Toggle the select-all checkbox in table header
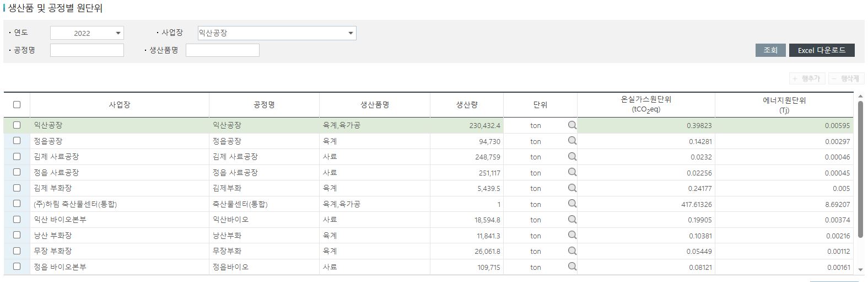Viewport: 868px width, 282px height. pyautogui.click(x=17, y=104)
